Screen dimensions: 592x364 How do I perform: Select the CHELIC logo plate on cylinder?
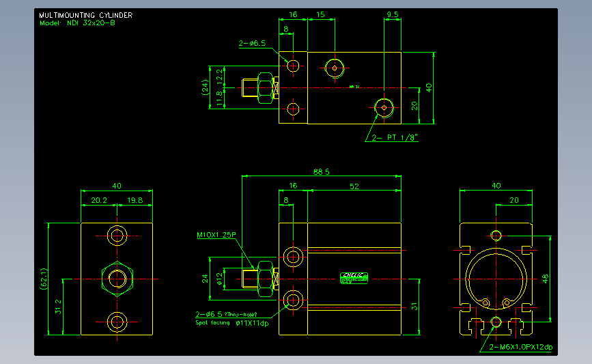pos(354,278)
